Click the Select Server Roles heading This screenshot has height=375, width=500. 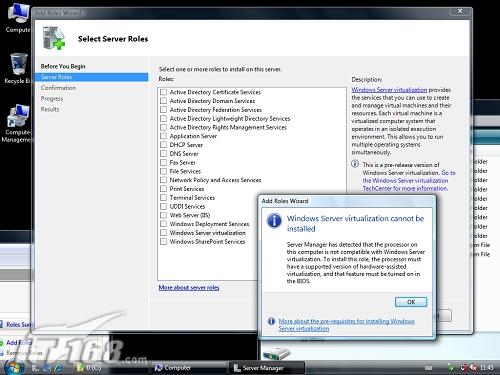[x=113, y=39]
